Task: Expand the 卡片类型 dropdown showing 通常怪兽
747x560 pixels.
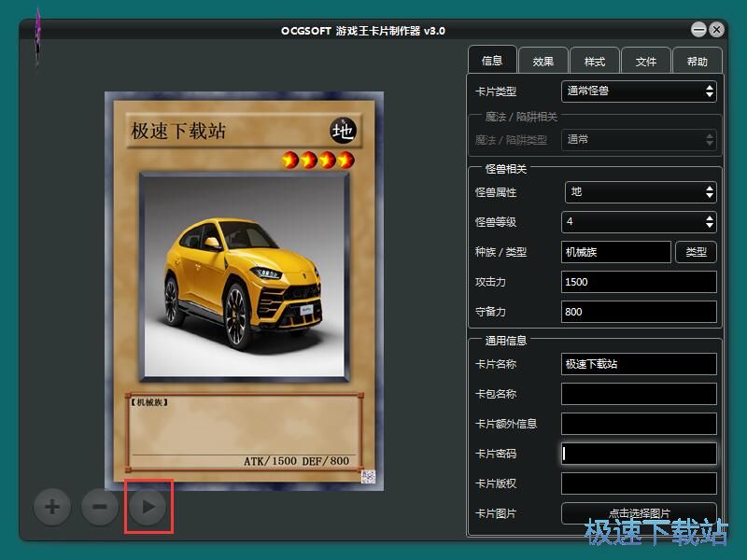Action: (639, 91)
